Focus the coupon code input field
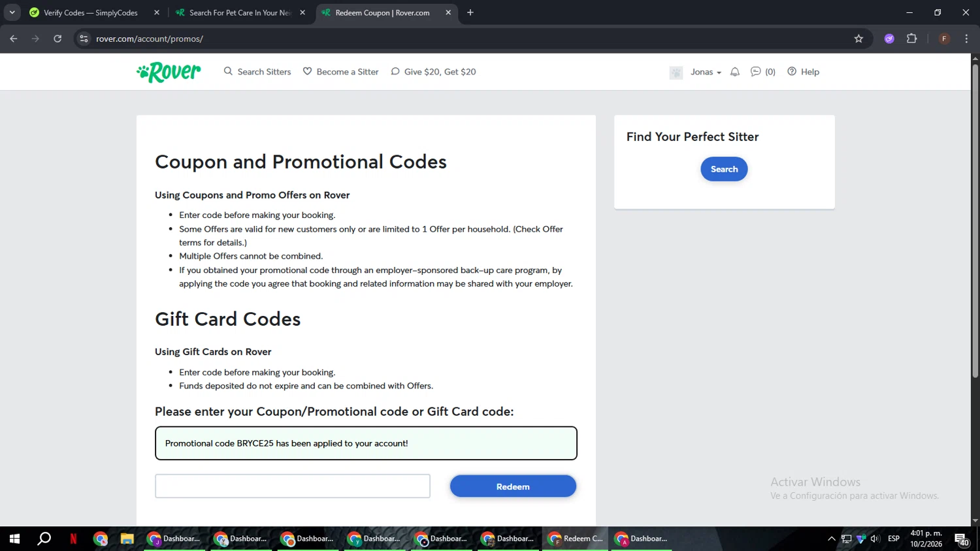 [292, 486]
